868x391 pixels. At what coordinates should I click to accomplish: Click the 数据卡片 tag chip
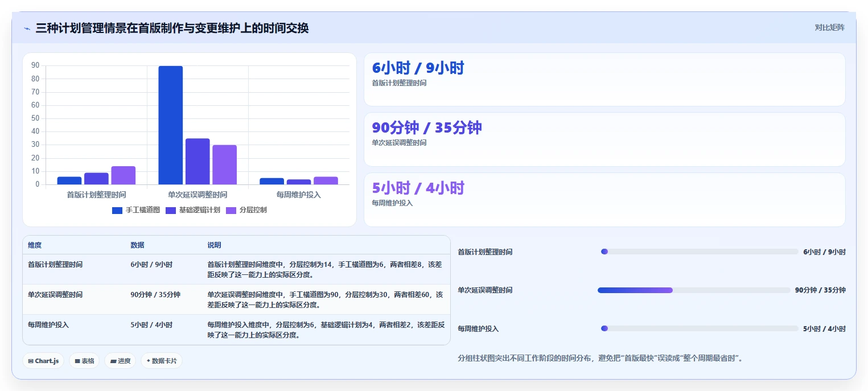162,361
